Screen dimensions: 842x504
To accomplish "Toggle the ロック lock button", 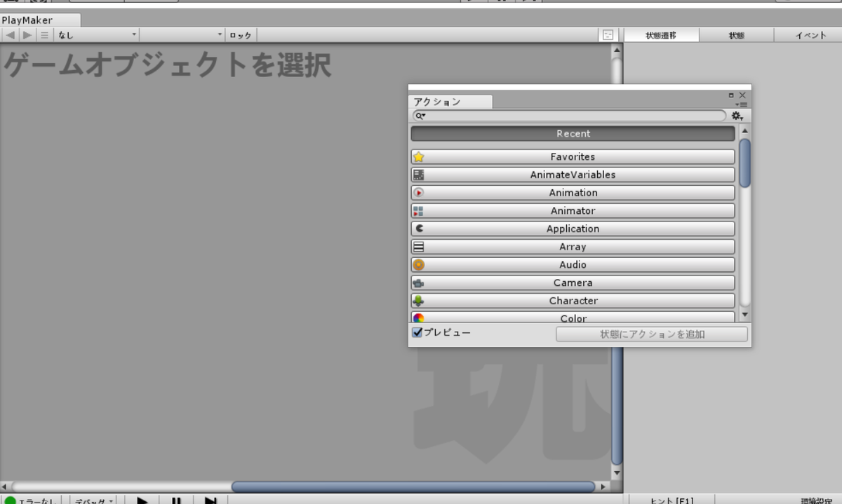I will 241,35.
